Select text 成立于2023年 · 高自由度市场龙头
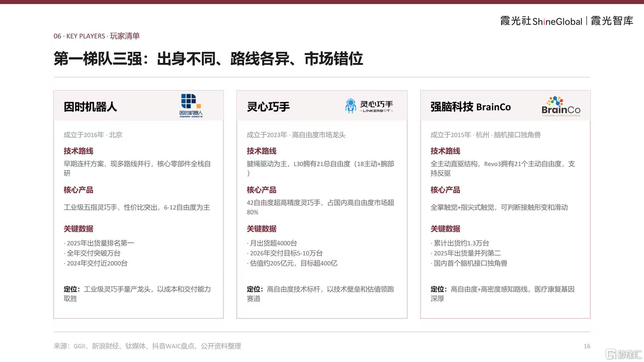 tap(296, 135)
